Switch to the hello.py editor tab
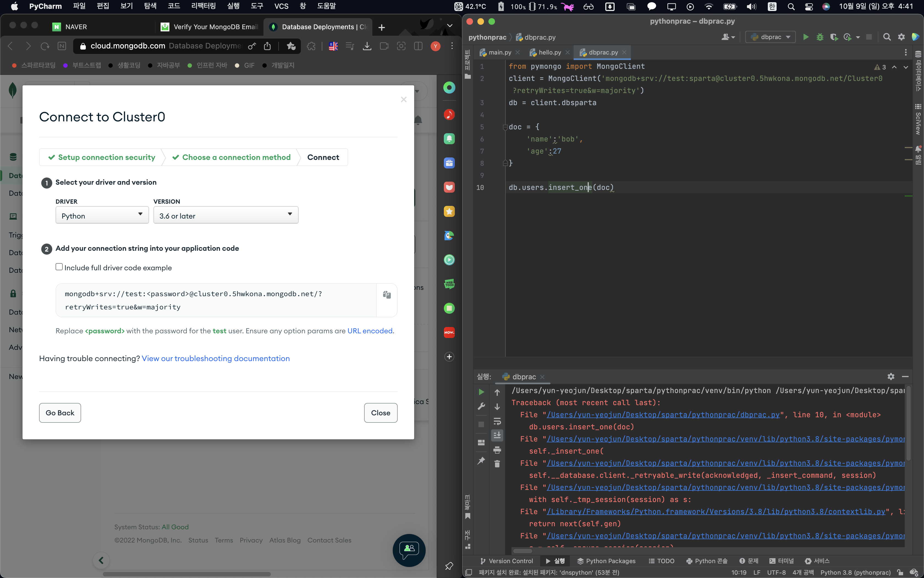 (549, 52)
